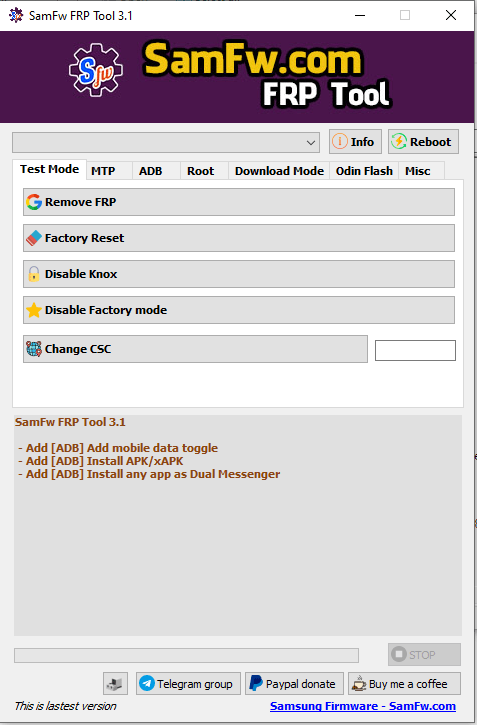Viewport: 477px width, 725px height.
Task: Click the Info exclamation icon
Action: click(x=340, y=141)
